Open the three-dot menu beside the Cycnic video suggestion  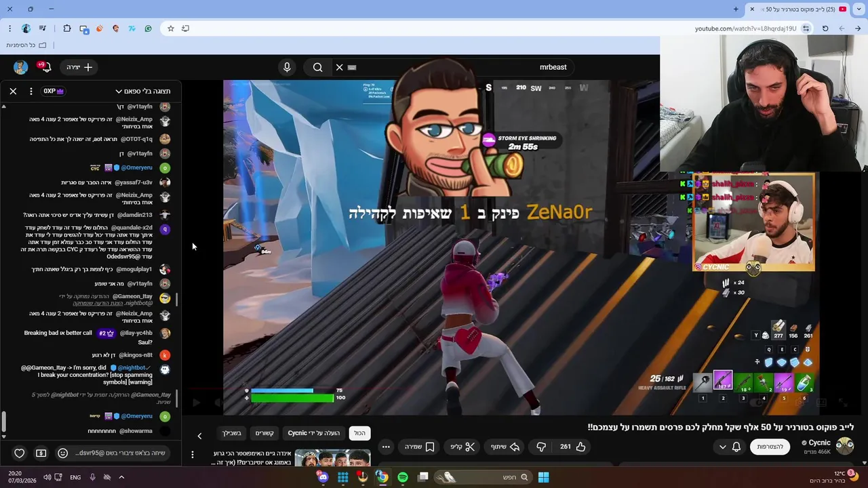pos(193,454)
